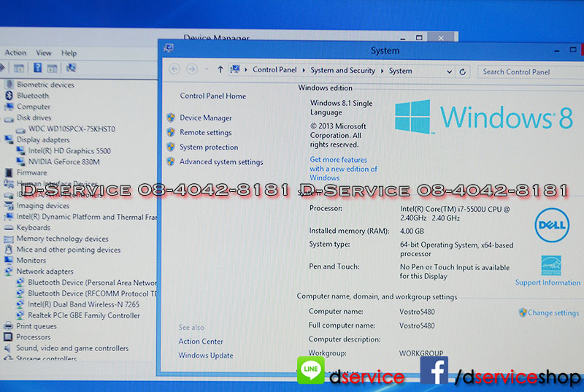Open the recent locations dropdown arrow
The height and width of the screenshot is (392, 584).
click(x=207, y=69)
